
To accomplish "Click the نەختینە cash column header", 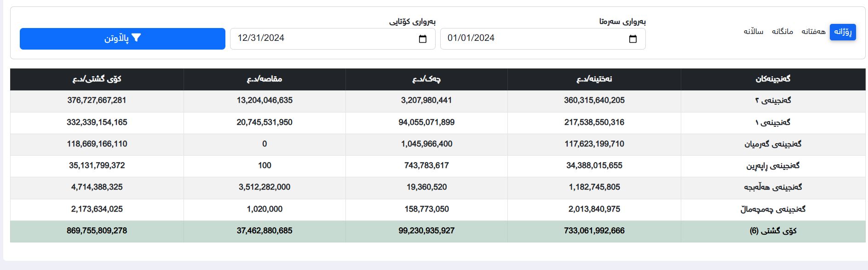I will (x=594, y=79).
